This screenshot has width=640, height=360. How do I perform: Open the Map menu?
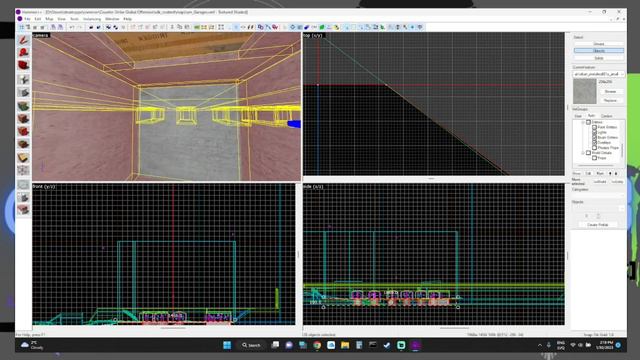49,19
